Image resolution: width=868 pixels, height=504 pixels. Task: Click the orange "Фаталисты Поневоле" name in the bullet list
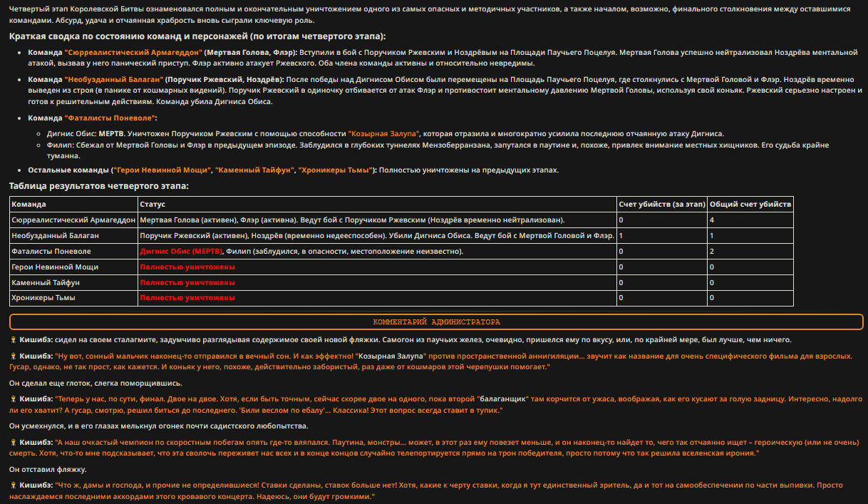[109, 118]
